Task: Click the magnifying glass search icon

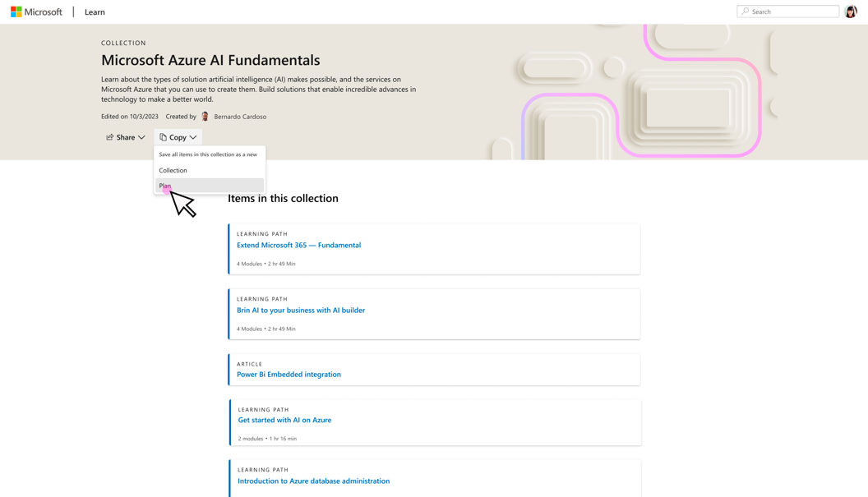Action: pyautogui.click(x=746, y=11)
